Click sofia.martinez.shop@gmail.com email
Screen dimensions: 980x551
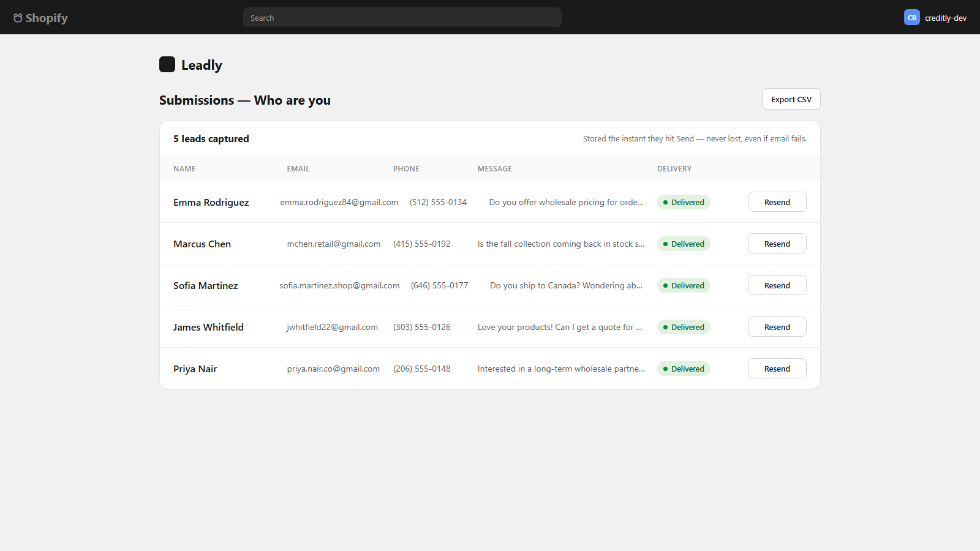339,286
